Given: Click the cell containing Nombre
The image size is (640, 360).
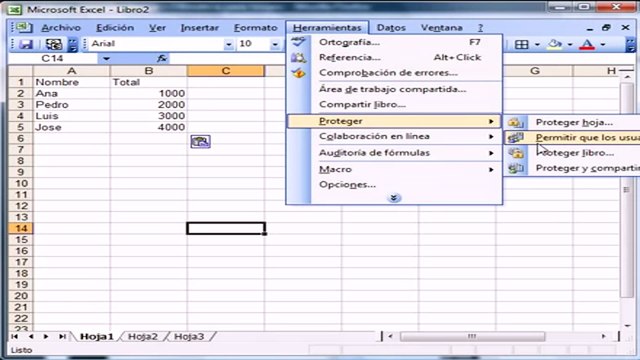Looking at the screenshot, I should (72, 82).
